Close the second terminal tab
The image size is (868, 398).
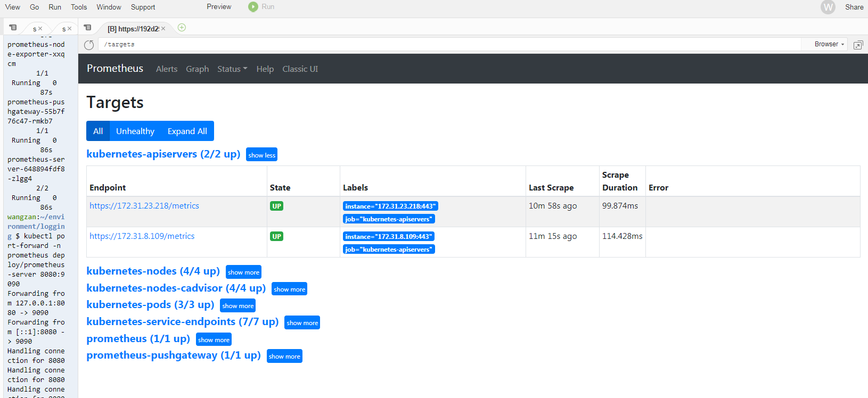pyautogui.click(x=69, y=29)
